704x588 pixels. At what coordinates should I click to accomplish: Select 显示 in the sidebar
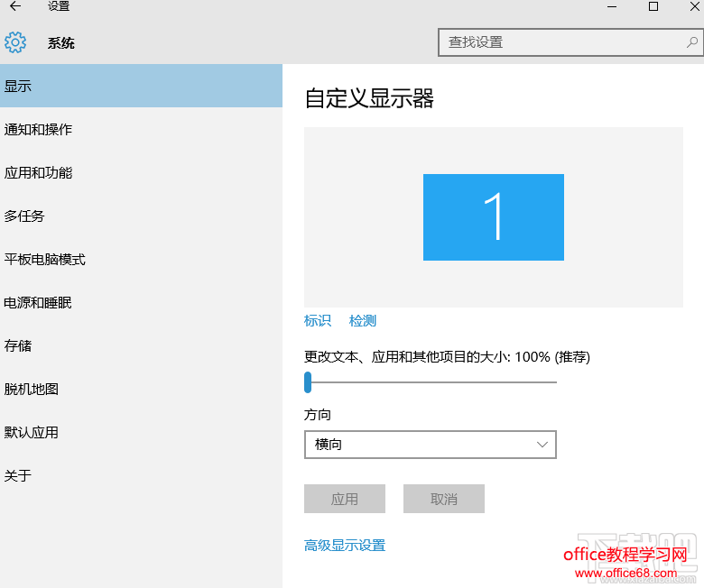[141, 86]
